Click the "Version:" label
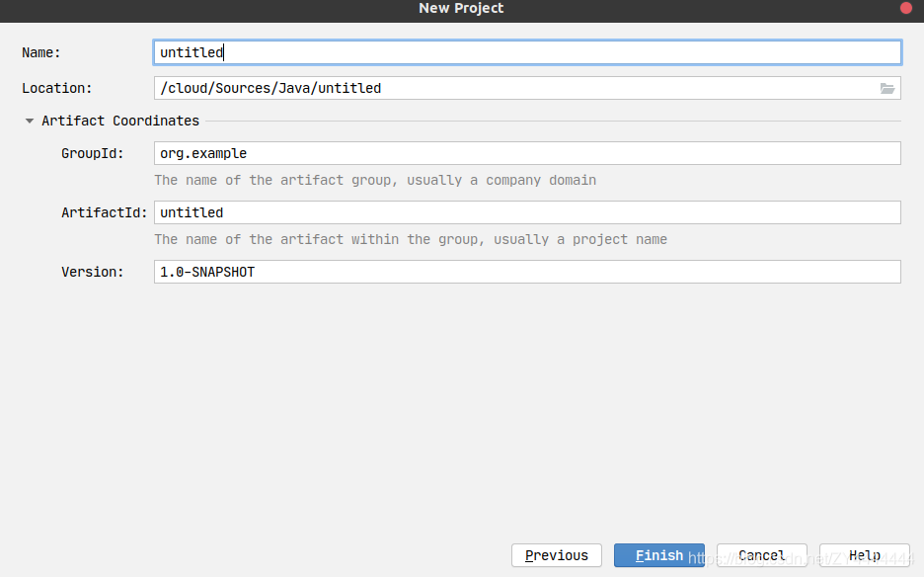This screenshot has width=924, height=577. coord(93,272)
